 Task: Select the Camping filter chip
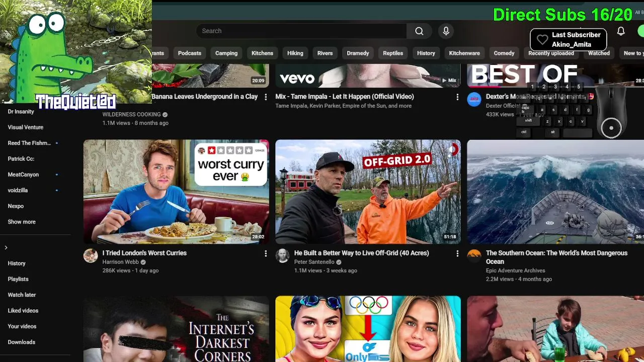[226, 53]
